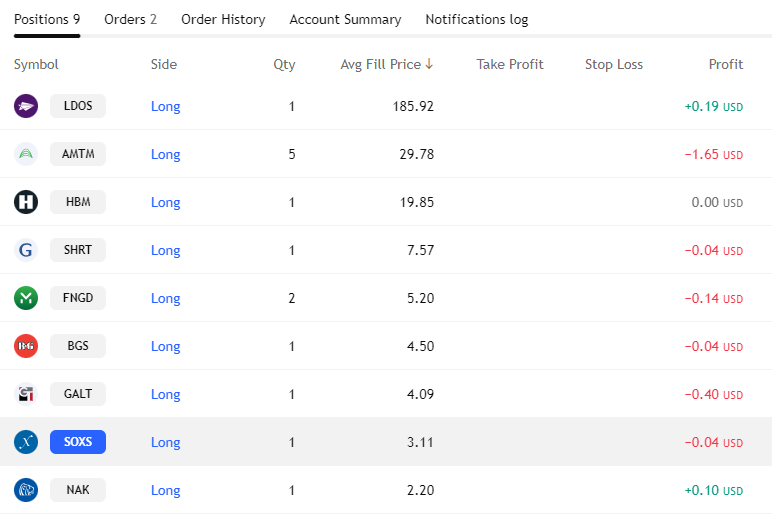Show the Notifications log tab
The height and width of the screenshot is (520, 772).
(x=476, y=19)
